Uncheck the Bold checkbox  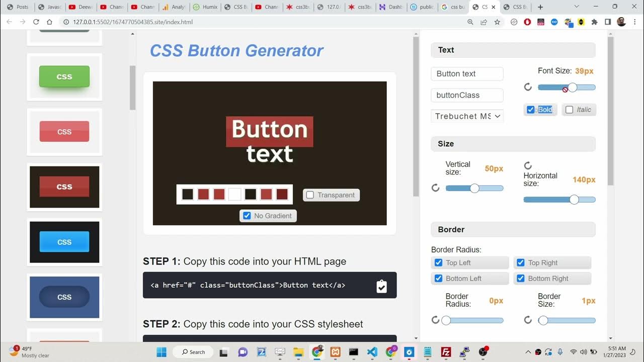click(x=530, y=110)
